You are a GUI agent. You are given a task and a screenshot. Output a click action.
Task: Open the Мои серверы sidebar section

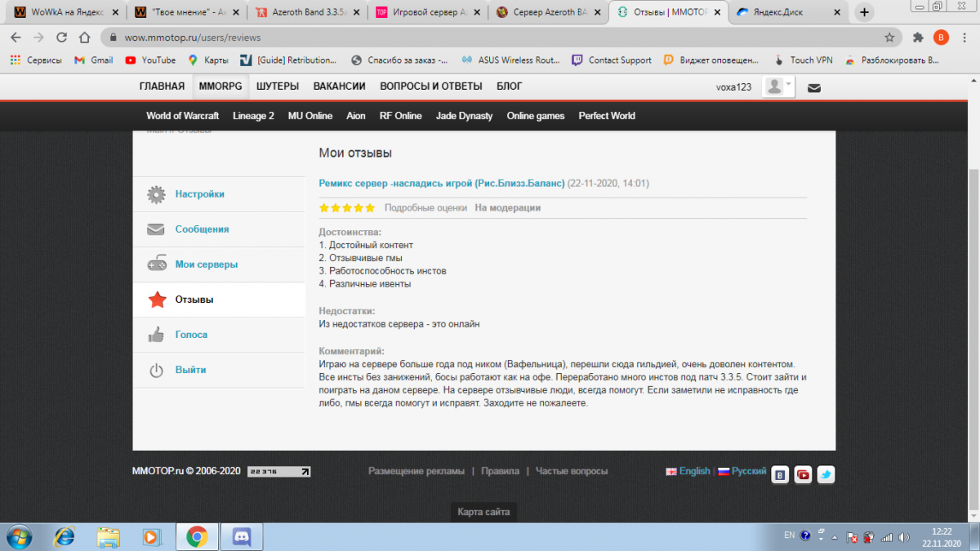pyautogui.click(x=206, y=264)
